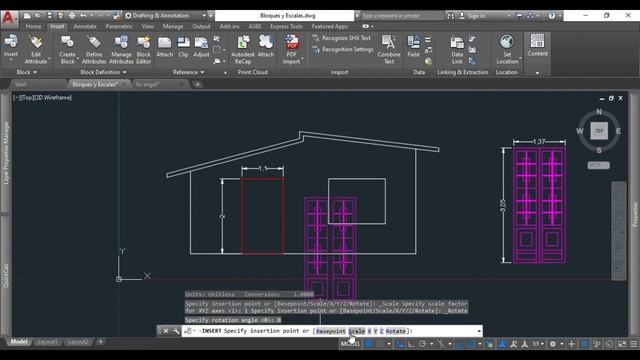
Task: Toggle isolate objects icon in status bar
Action: click(597, 344)
